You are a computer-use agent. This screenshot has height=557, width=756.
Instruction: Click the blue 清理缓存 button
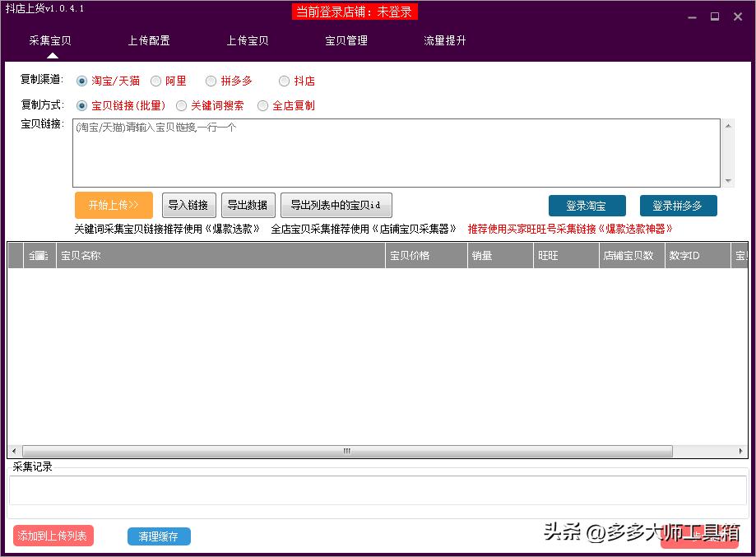click(158, 536)
